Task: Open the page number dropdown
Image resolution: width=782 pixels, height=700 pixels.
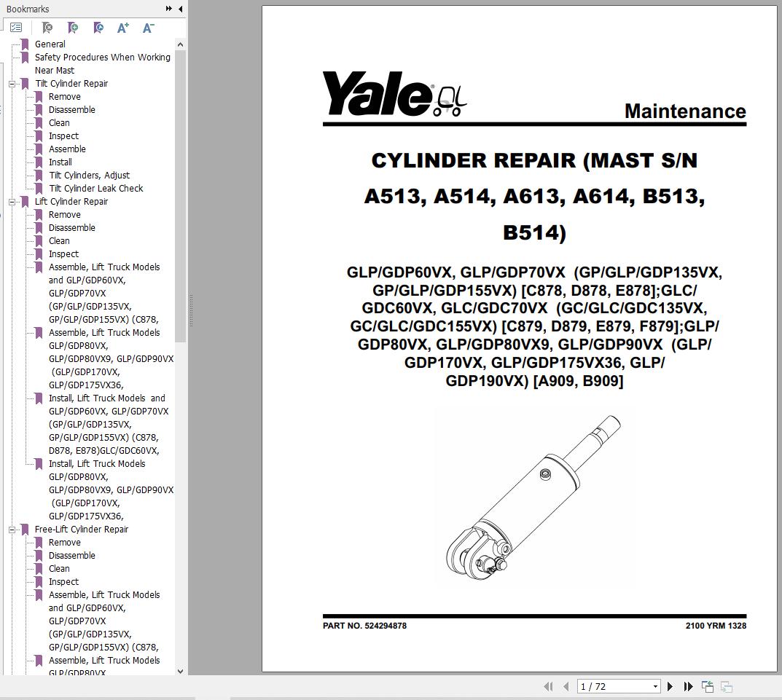Action: (x=655, y=687)
